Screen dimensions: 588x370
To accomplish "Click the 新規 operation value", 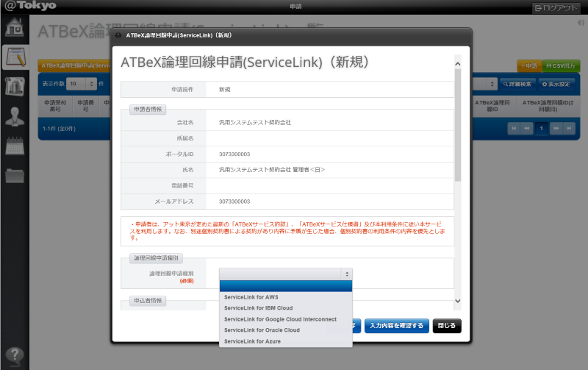I will pyautogui.click(x=225, y=89).
